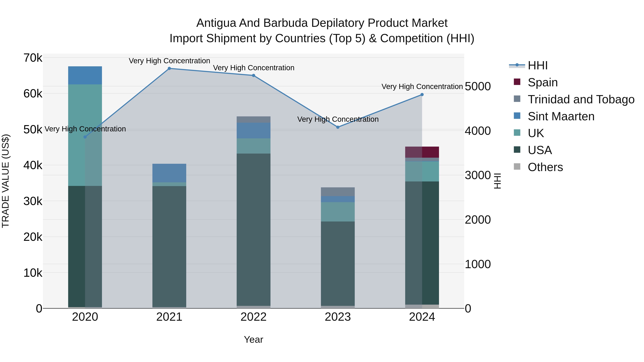Click the HHI line marker for 2022

coord(253,75)
